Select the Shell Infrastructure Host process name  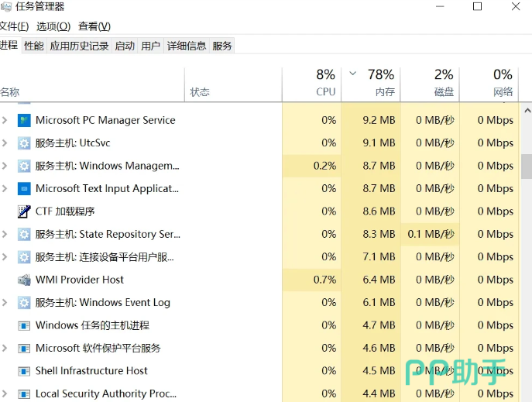(91, 371)
